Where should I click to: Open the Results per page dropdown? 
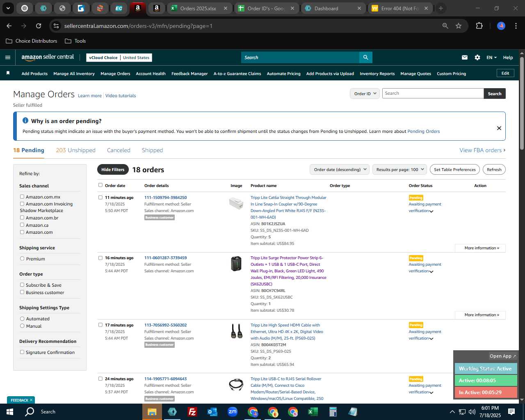pos(400,169)
